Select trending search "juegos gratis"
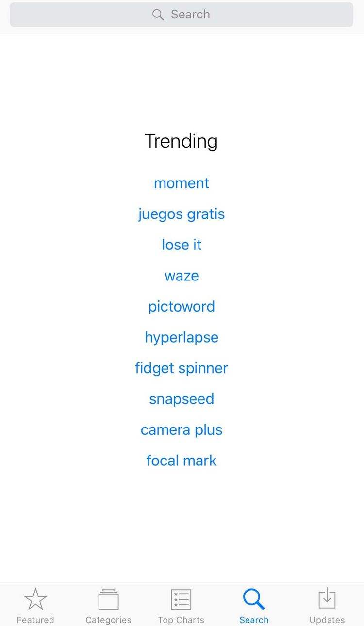This screenshot has height=626, width=364. (182, 214)
